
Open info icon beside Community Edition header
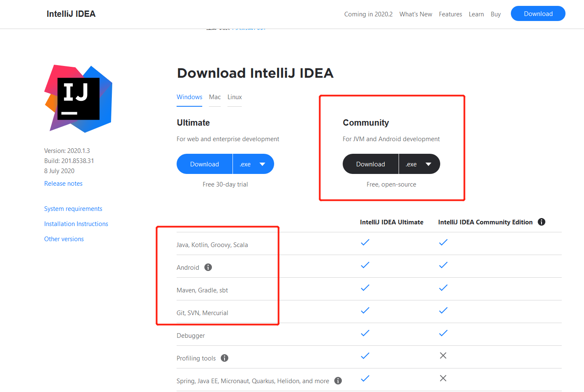click(x=542, y=222)
